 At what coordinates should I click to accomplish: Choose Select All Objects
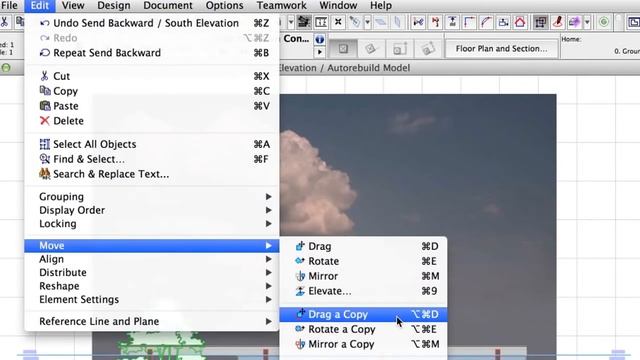[x=152, y=144]
